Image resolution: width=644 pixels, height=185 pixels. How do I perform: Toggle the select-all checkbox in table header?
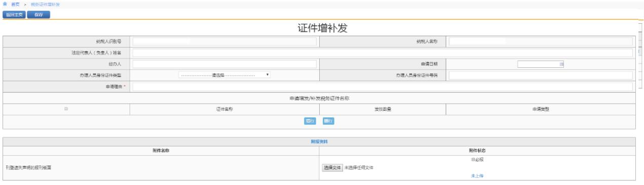pyautogui.click(x=66, y=109)
